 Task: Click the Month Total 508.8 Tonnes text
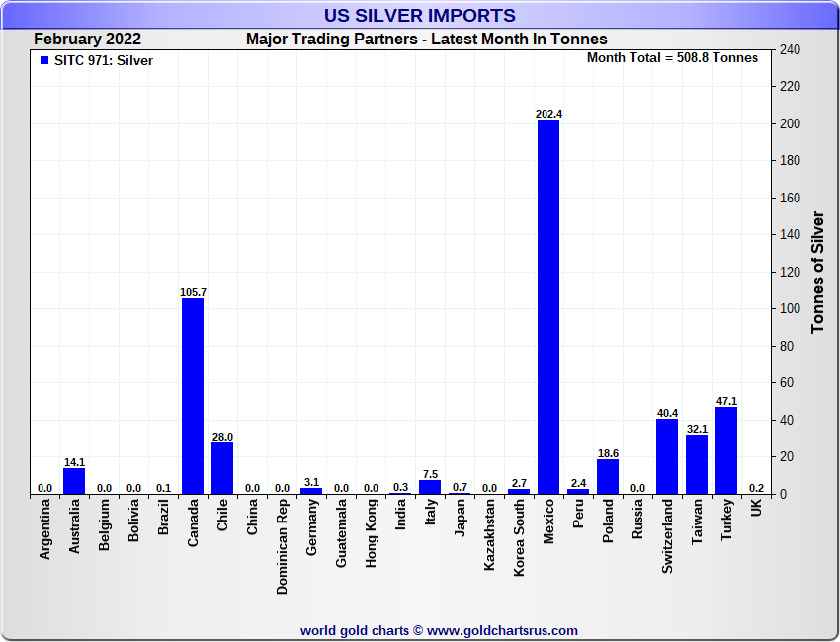click(x=672, y=58)
